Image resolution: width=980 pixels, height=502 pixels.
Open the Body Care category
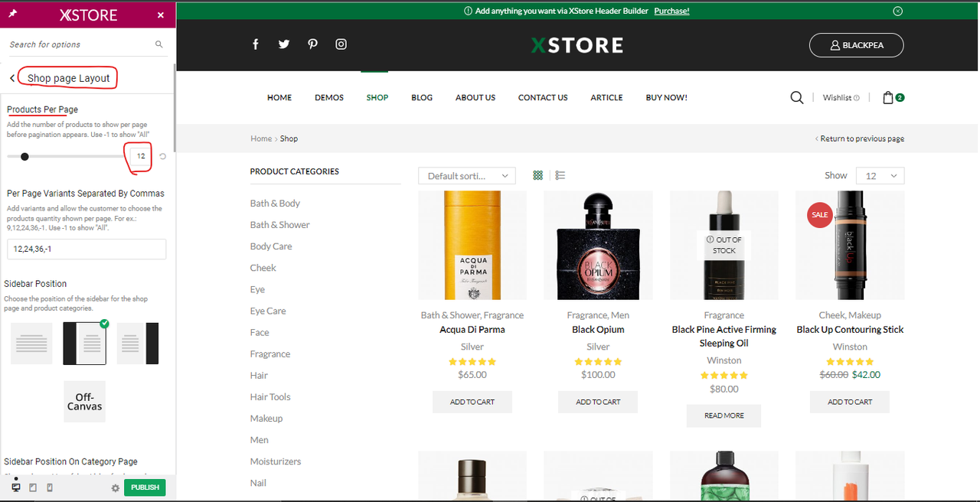click(x=271, y=246)
